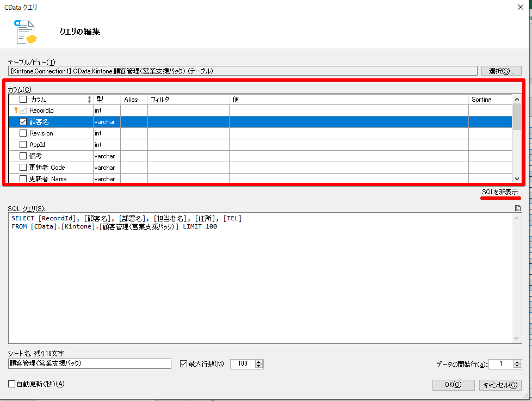
Task: Click the シート名 input field
Action: [90, 363]
